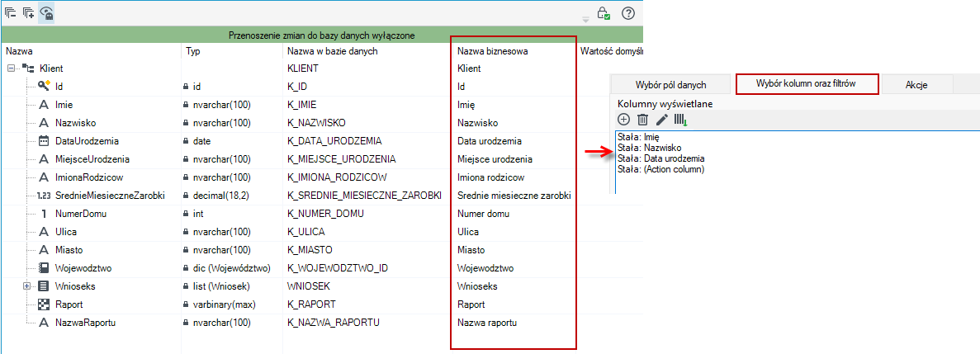Select the Stała: Data urodzenia list entry
Viewport: 980px width, 354px height.
click(660, 158)
